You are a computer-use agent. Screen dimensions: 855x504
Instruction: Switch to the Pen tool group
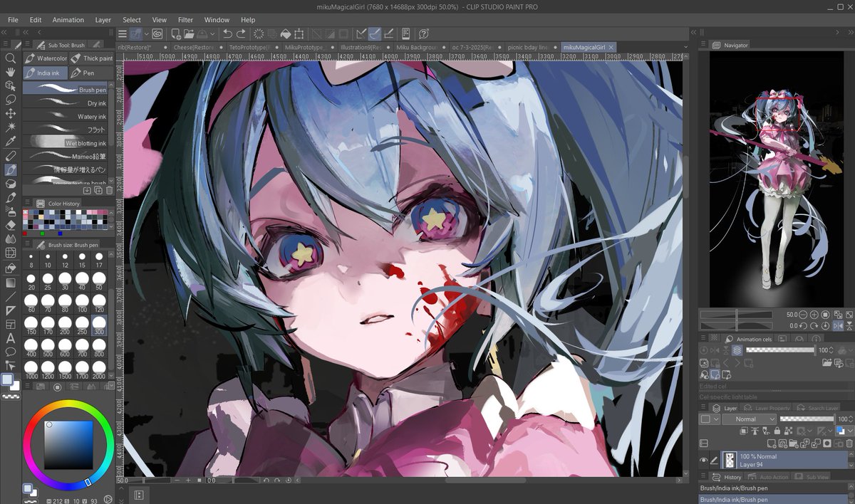pos(89,73)
